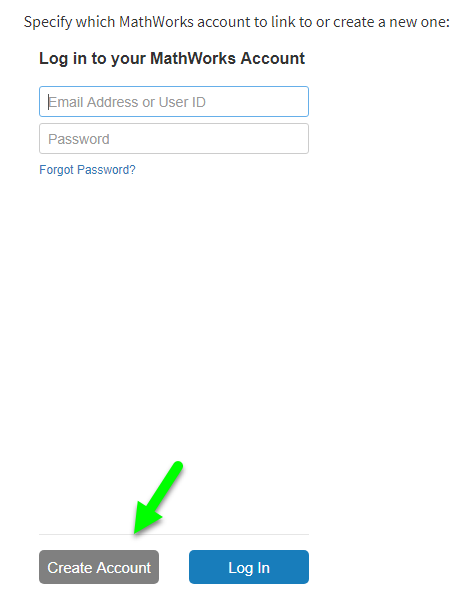Submit credentials with Log In
Screen dimensions: 466x593
click(x=249, y=567)
